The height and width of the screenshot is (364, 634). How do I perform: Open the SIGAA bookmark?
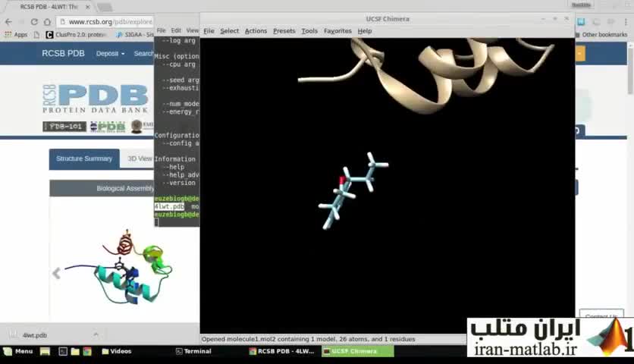[134, 35]
